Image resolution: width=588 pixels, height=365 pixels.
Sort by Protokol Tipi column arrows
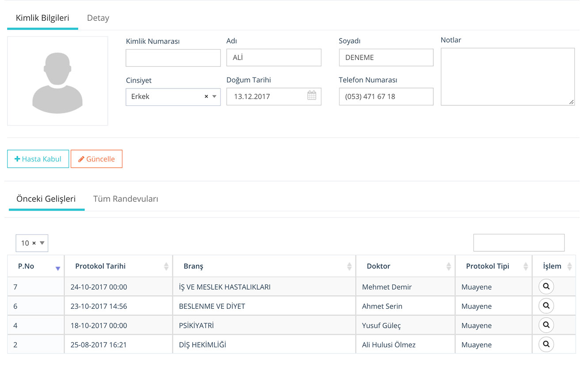click(526, 266)
